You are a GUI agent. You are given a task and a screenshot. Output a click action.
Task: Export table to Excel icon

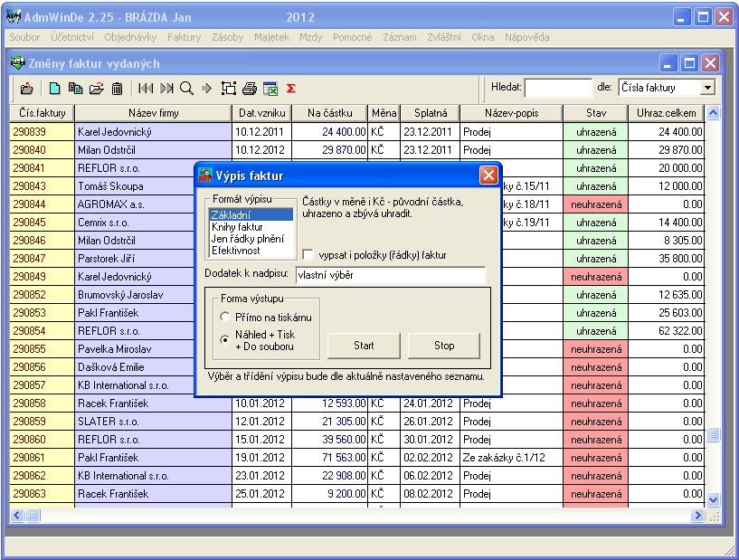[270, 88]
